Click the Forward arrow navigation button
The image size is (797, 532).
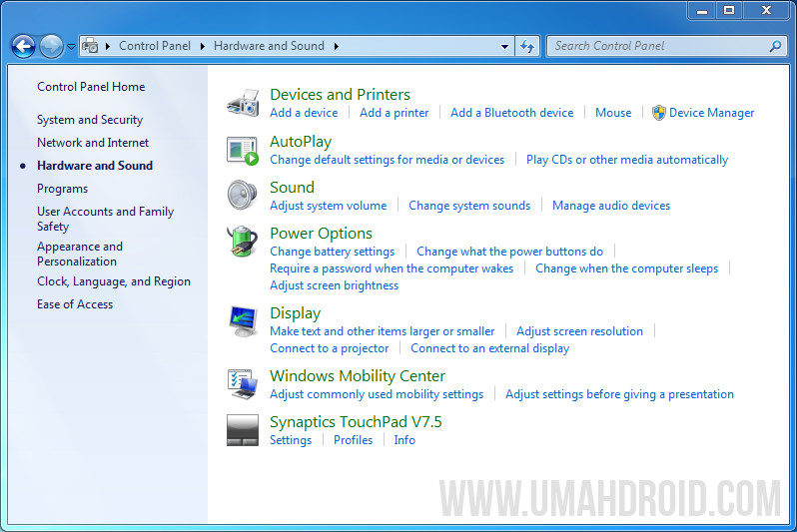[51, 47]
